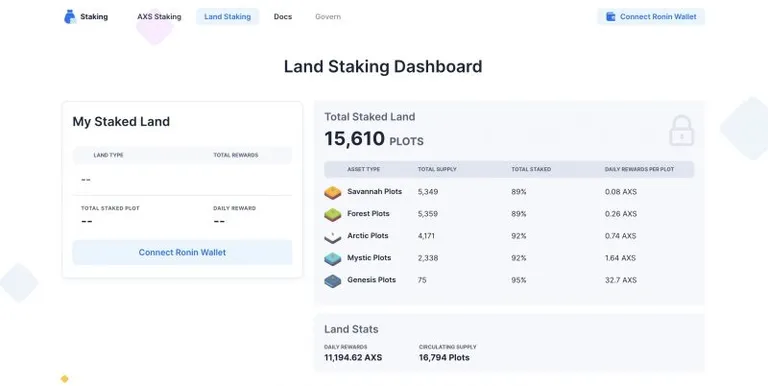Click the Forest Plots tile icon
The image size is (768, 386).
point(333,215)
